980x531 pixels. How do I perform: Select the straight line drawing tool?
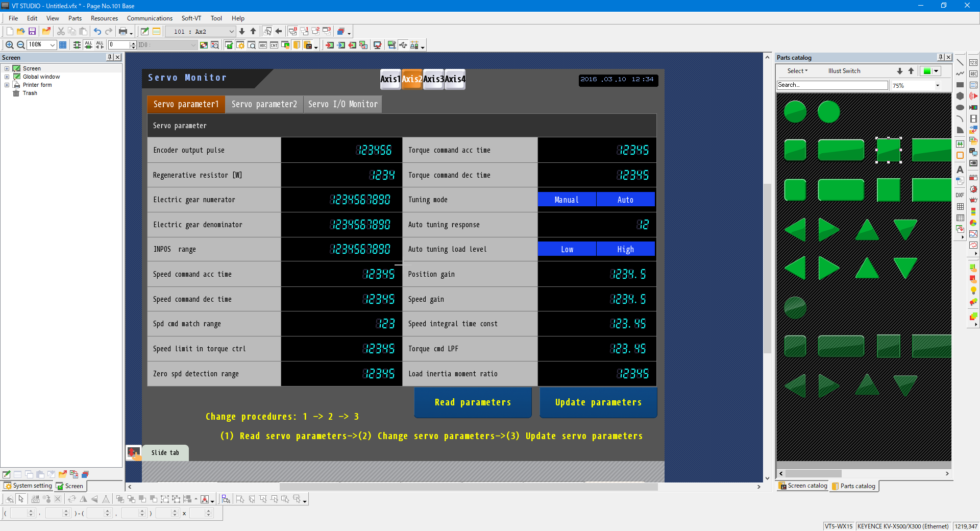point(960,62)
